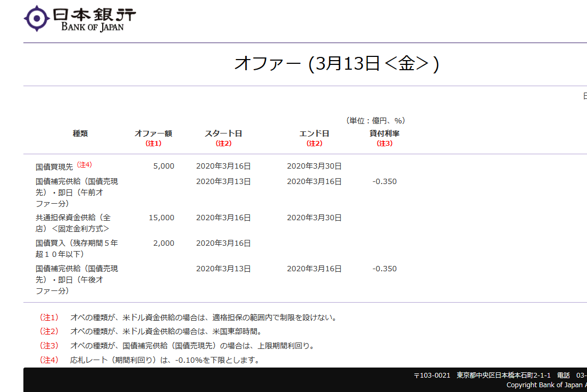Click the page title オファー (3月13日<金>)
Viewport: 587px width, 392px height.
point(337,63)
